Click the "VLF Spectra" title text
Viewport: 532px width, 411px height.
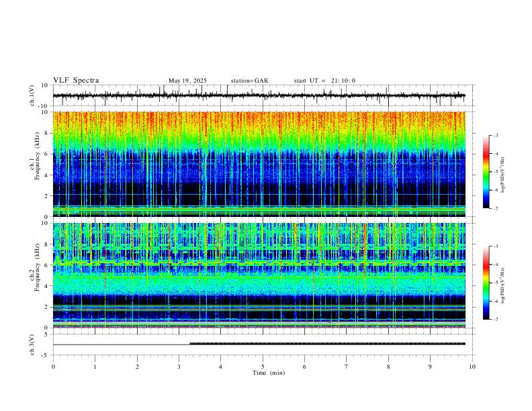76,81
